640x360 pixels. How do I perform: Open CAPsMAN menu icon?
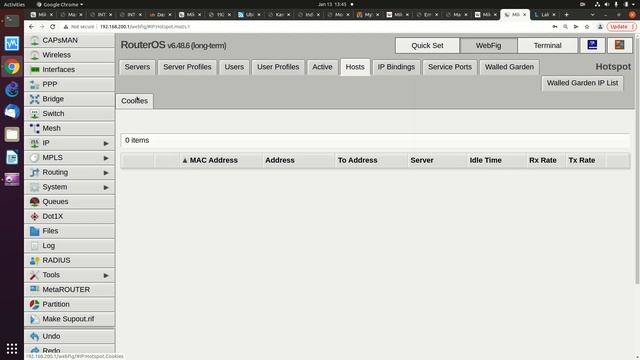pyautogui.click(x=35, y=40)
